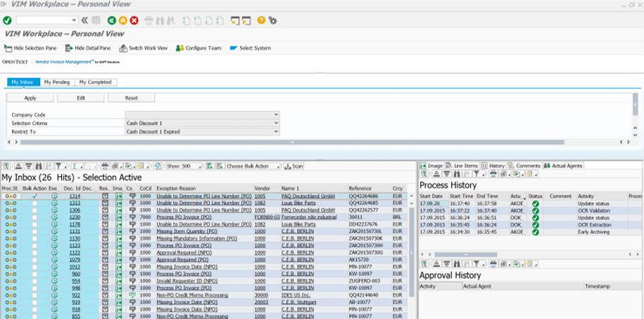Sort ascending in the inbox toolbar

[18, 166]
